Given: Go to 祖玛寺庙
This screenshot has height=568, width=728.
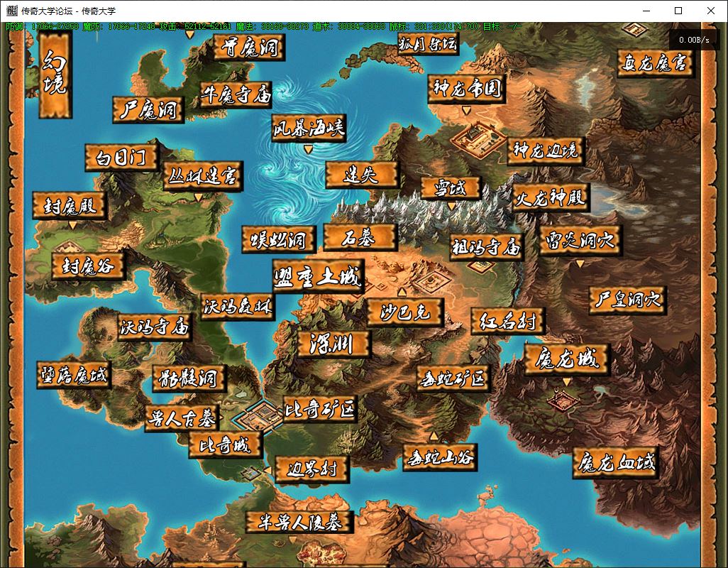Looking at the screenshot, I should coord(487,247).
